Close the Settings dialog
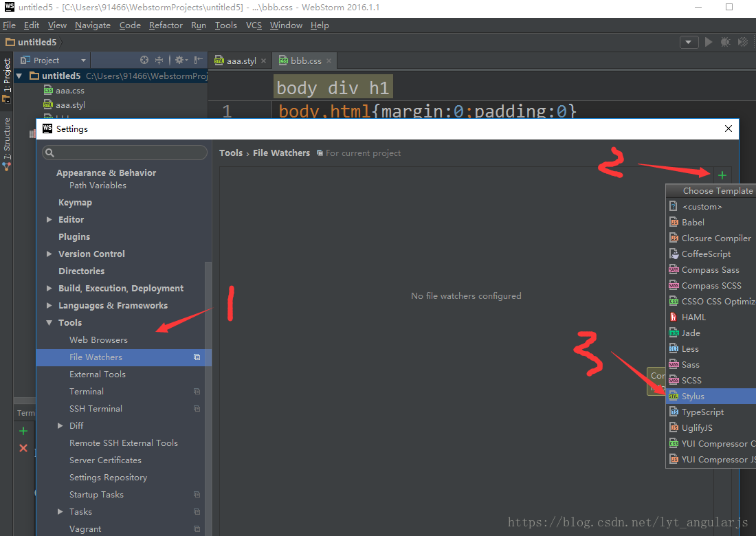756x536 pixels. [x=728, y=129]
